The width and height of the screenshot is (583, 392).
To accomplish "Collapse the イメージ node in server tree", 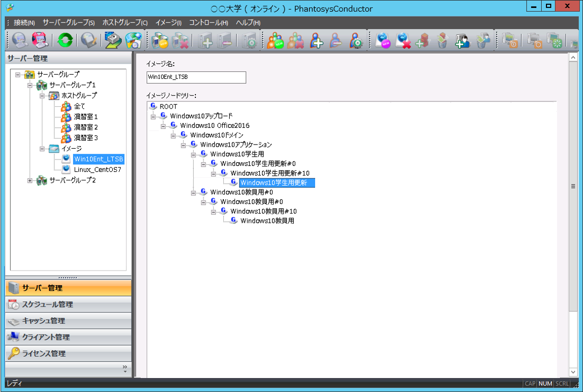I will (x=42, y=149).
